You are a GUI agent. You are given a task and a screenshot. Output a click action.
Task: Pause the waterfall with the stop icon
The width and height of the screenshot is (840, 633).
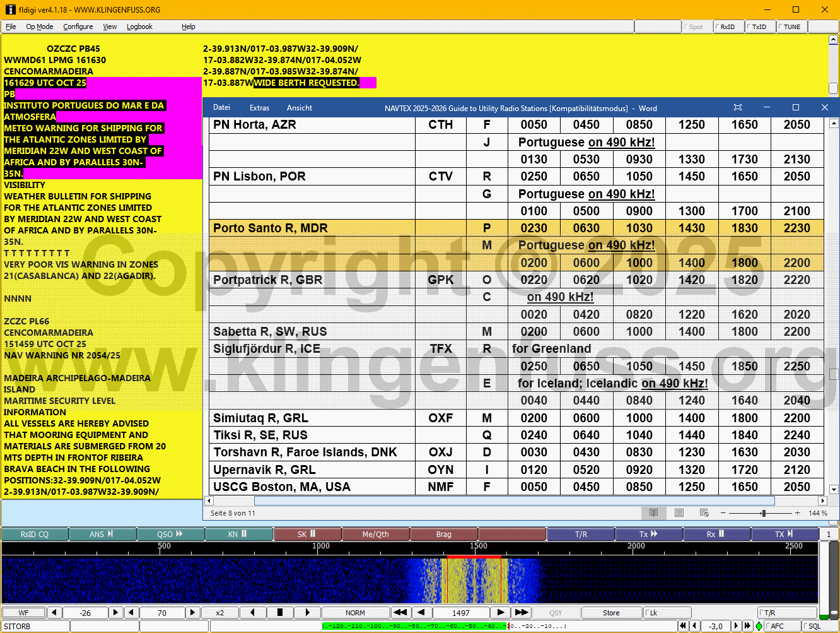click(280, 612)
